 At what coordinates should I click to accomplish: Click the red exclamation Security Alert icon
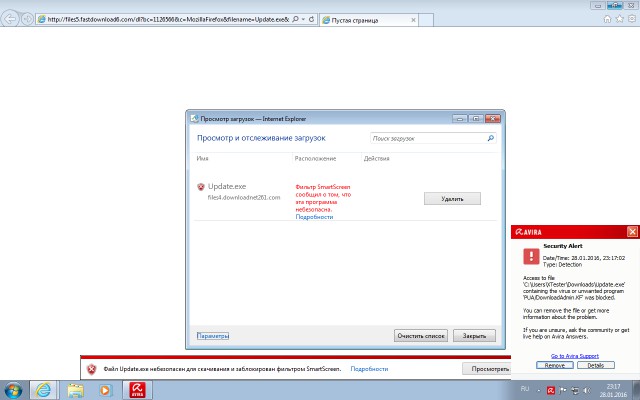tap(531, 257)
